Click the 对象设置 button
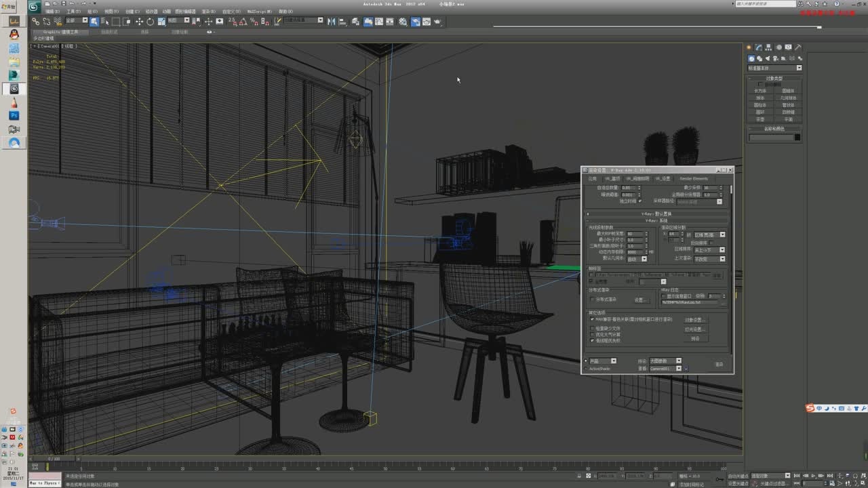Viewport: 868px width, 488px height. click(x=696, y=320)
